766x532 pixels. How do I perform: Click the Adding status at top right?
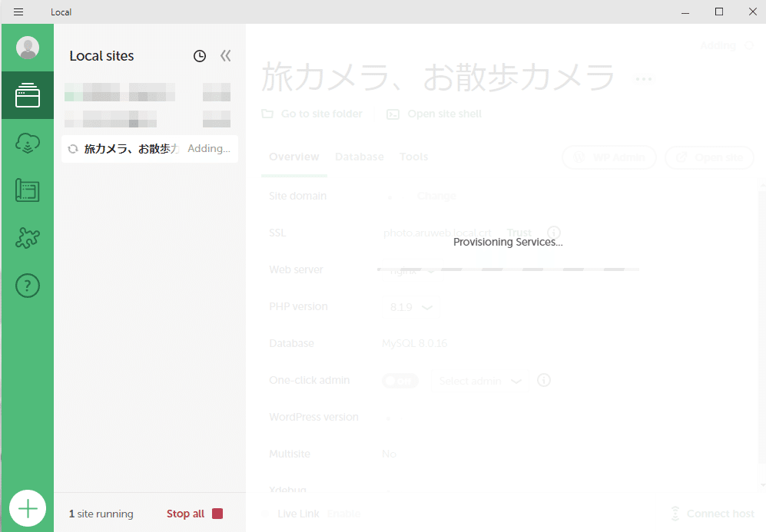(726, 45)
